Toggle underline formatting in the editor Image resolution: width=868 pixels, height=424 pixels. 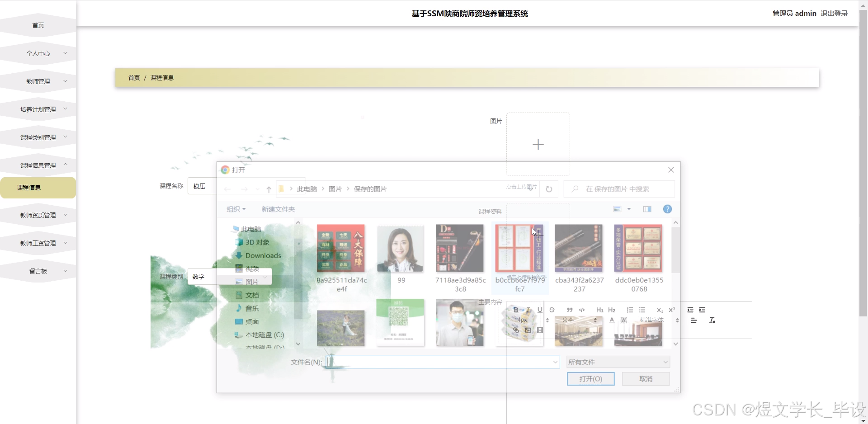point(540,310)
